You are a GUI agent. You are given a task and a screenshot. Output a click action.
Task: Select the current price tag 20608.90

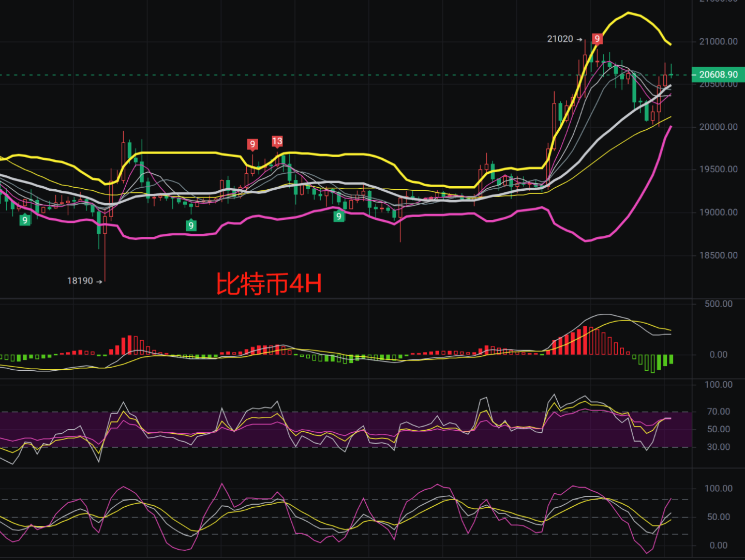[718, 74]
